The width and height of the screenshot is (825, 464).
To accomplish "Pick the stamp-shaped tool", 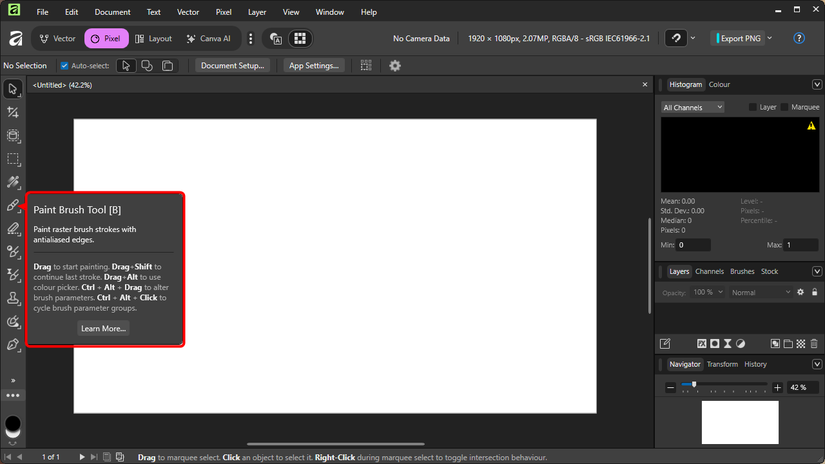I will click(13, 298).
